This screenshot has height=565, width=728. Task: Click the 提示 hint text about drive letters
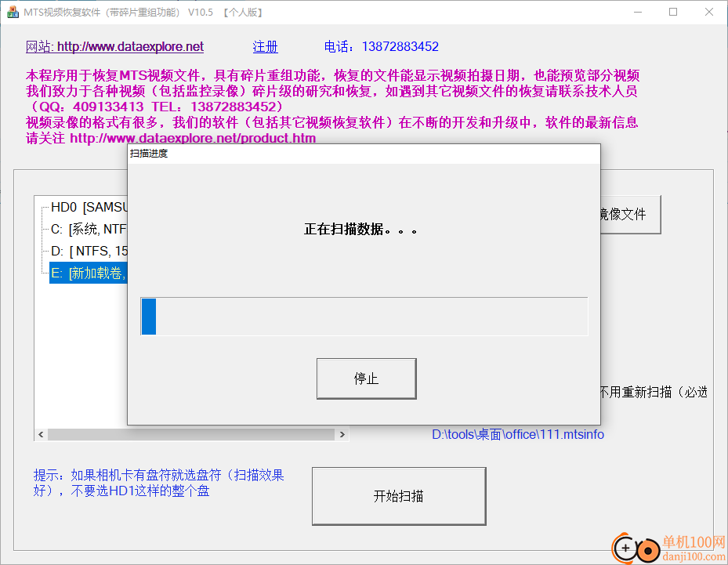(158, 483)
